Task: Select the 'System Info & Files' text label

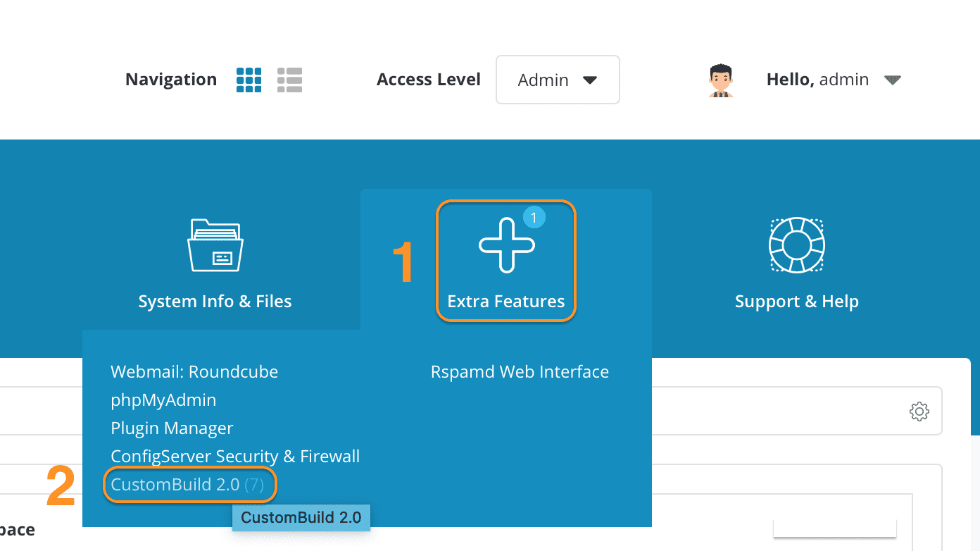Action: pos(215,302)
